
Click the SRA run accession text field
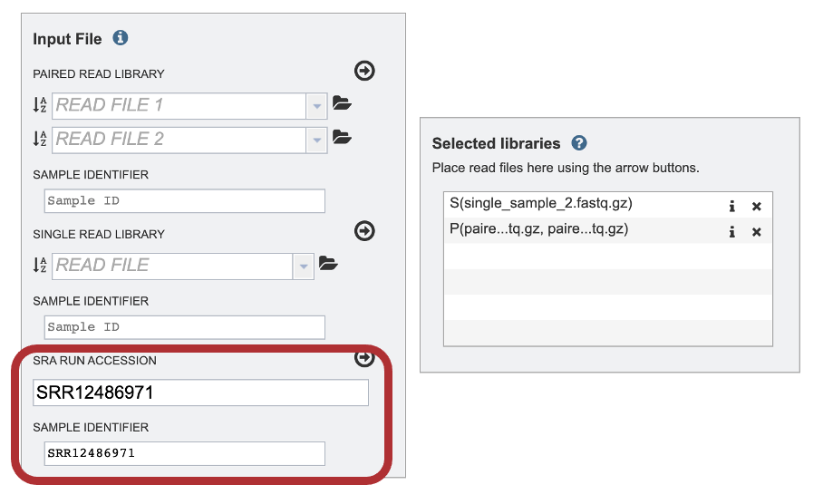click(x=200, y=393)
